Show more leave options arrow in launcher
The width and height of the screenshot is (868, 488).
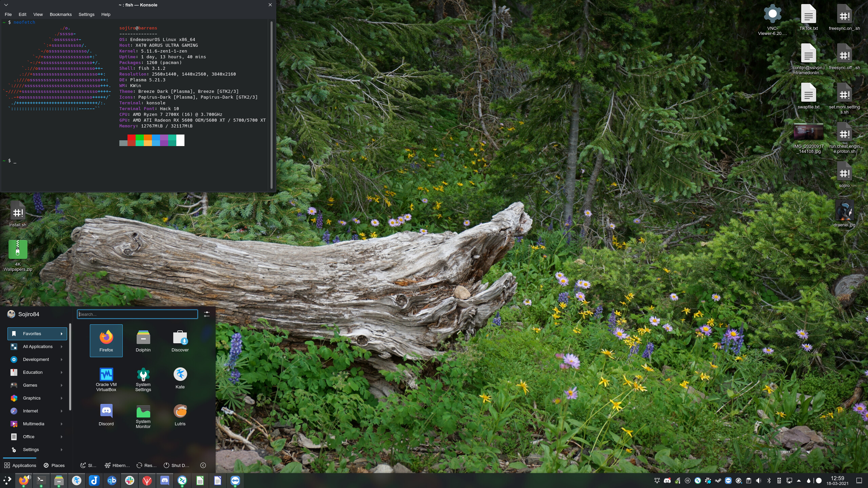[203, 465]
